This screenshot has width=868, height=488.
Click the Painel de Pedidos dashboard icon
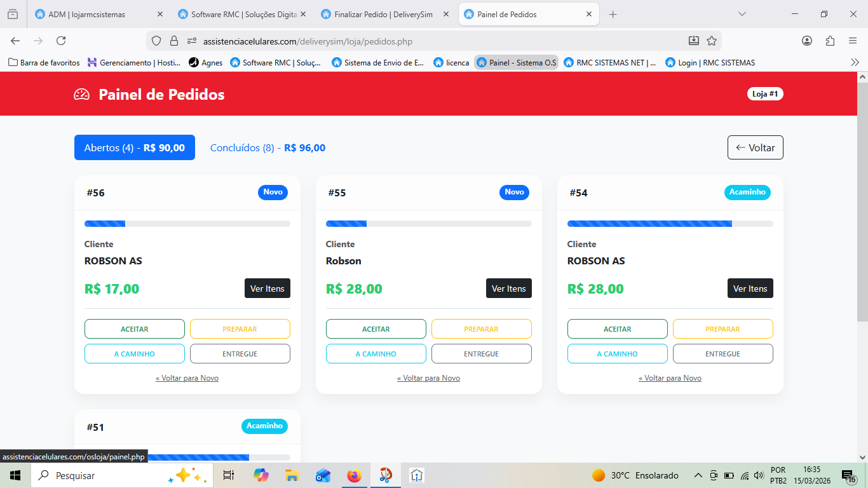(82, 95)
